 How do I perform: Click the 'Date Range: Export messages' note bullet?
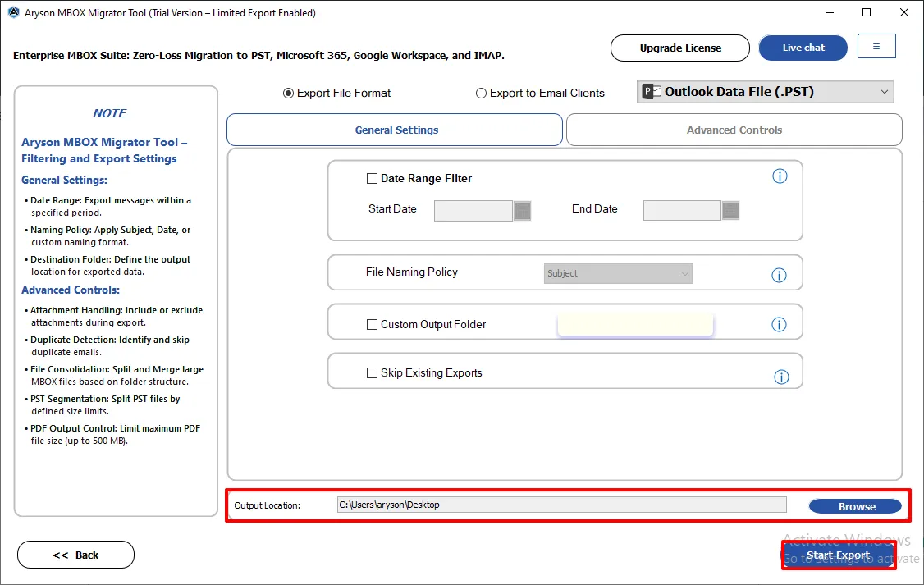(x=107, y=206)
